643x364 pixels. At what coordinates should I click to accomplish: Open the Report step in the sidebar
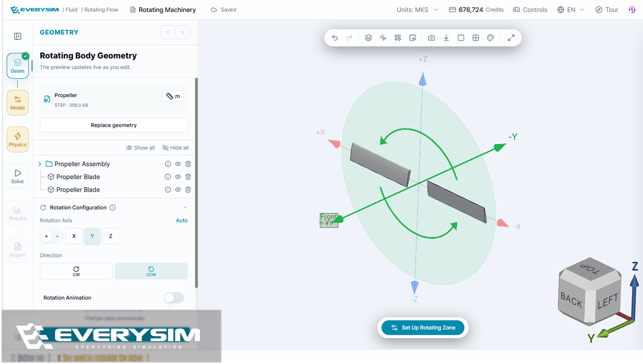coord(18,250)
